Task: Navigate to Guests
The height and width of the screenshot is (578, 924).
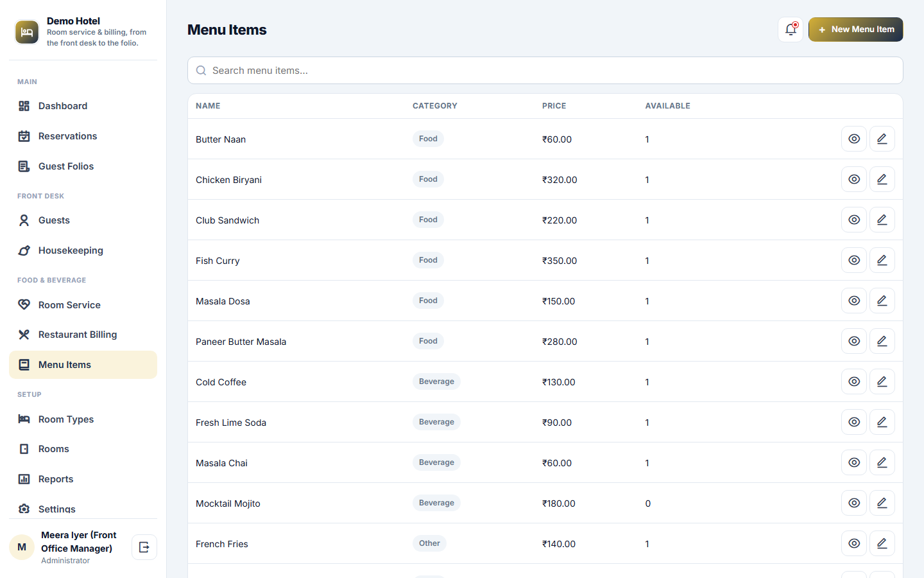Action: click(83, 220)
